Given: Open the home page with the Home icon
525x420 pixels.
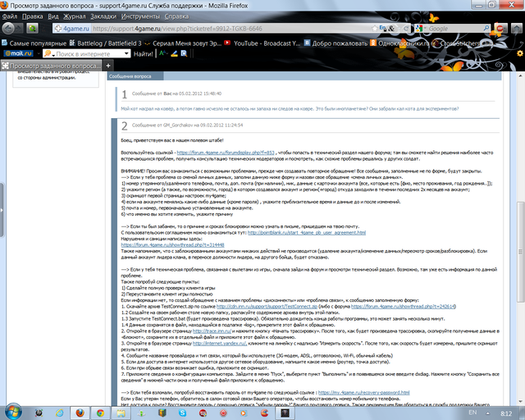Looking at the screenshot, I should point(517,29).
